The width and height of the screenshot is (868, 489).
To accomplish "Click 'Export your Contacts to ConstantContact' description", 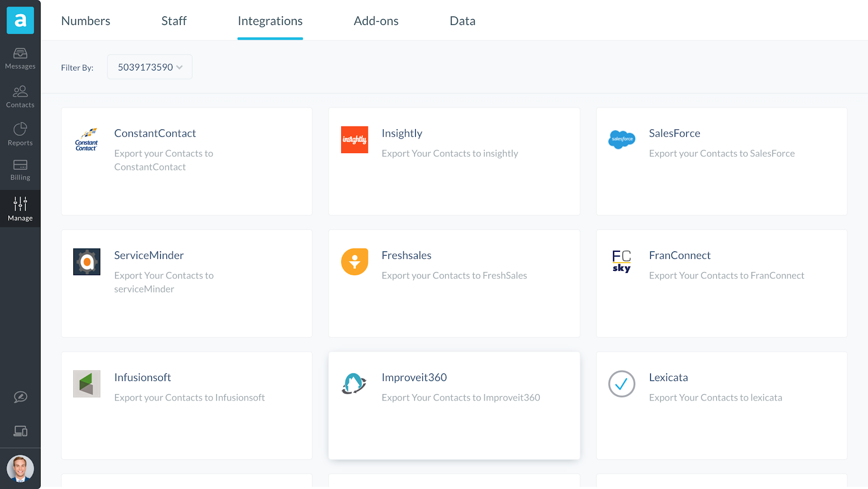I will pos(164,160).
